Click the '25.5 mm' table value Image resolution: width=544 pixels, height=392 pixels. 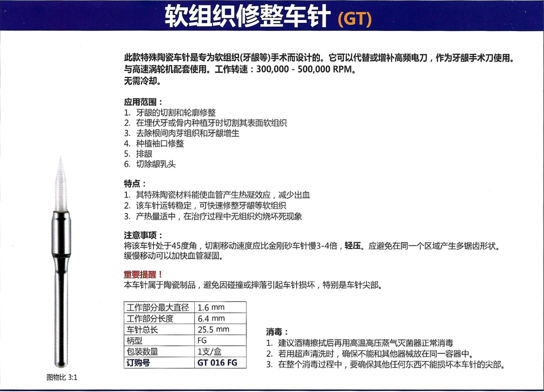[213, 329]
